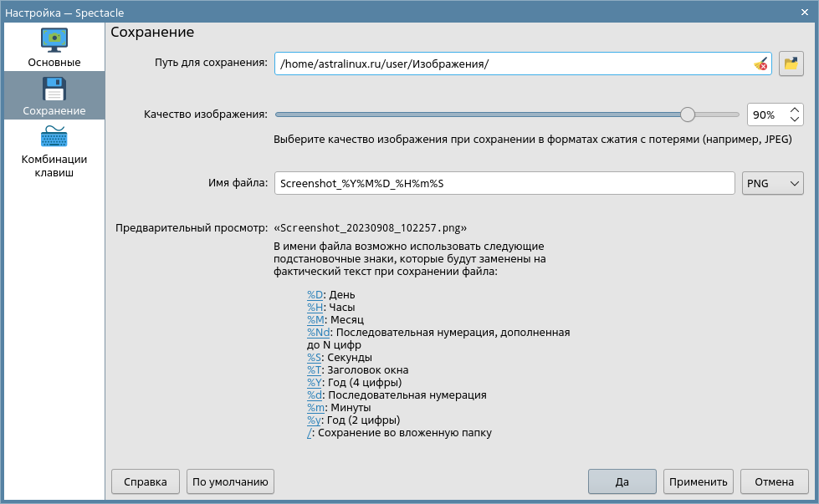Click the unfilled end of the quality slider track
This screenshot has height=504, width=819.
click(x=718, y=115)
